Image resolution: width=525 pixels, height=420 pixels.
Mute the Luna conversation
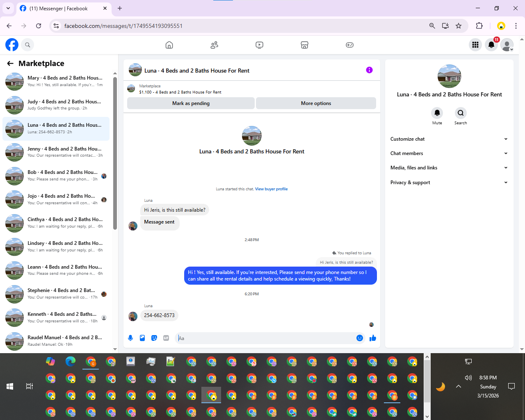coord(437,113)
